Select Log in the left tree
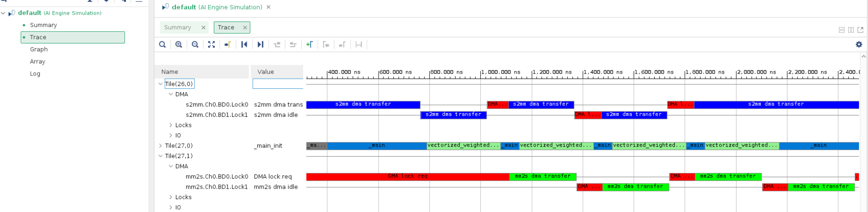 [35, 74]
